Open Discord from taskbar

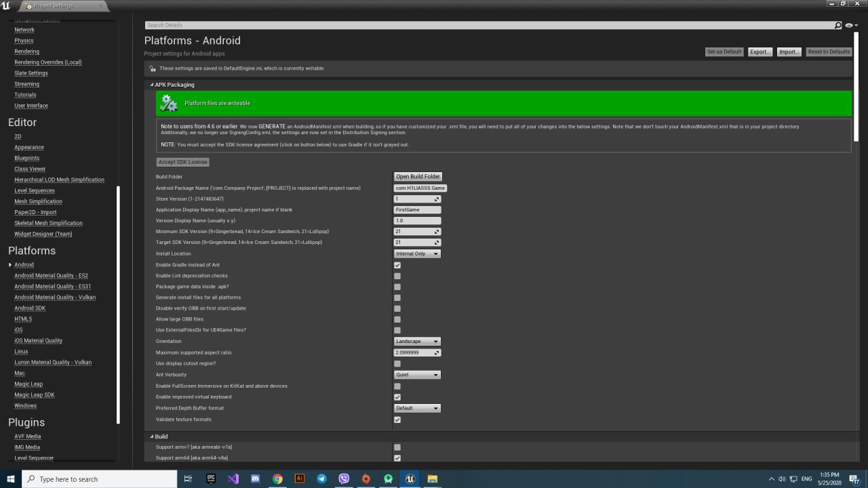pos(256,479)
